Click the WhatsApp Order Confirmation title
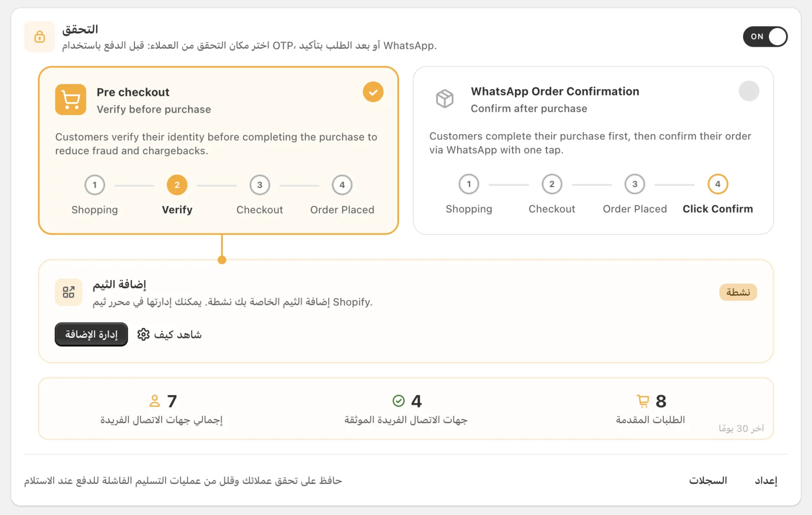The height and width of the screenshot is (515, 812). click(x=555, y=91)
